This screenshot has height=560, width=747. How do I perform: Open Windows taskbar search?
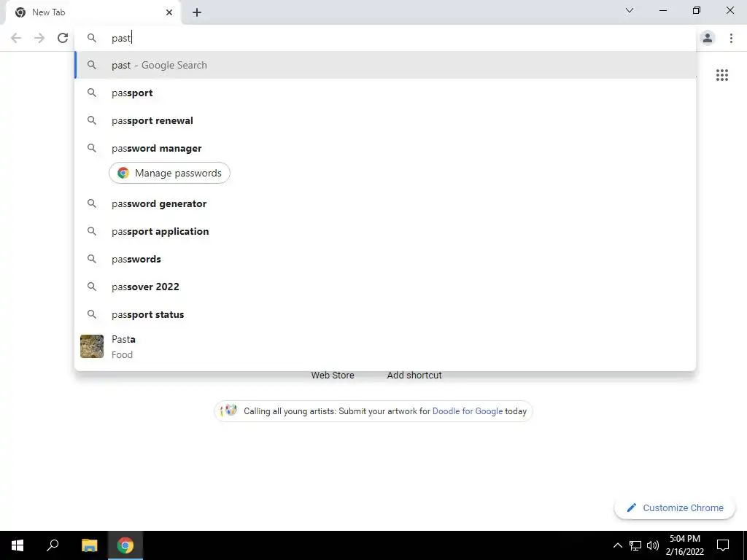click(53, 545)
